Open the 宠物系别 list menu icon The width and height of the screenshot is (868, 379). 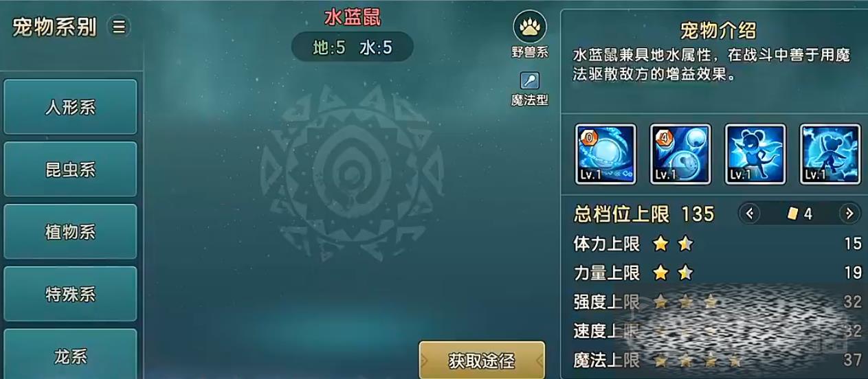tap(120, 27)
